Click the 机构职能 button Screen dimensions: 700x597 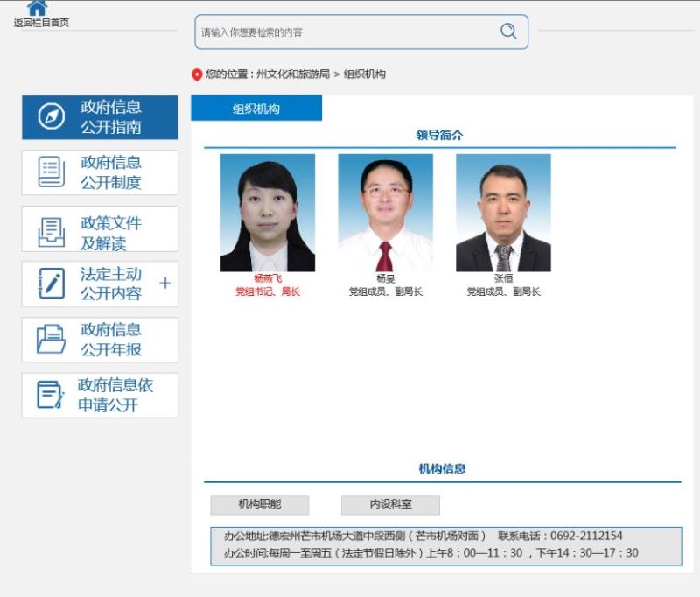259,505
